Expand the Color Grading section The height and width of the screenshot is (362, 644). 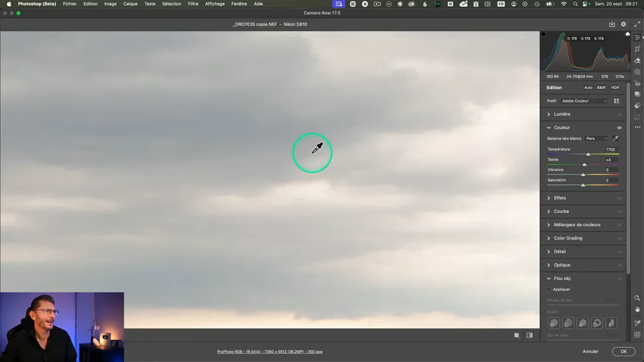(x=568, y=238)
